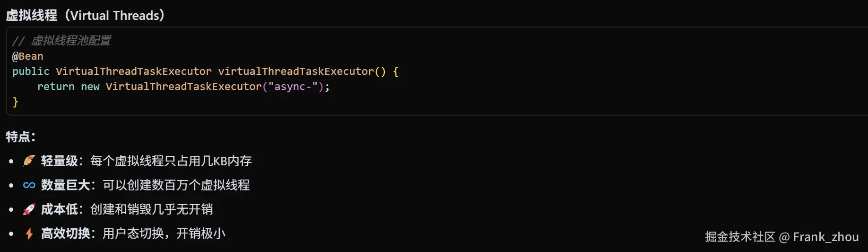Click the orange lightning bolt icon
Image resolution: width=868 pixels, height=252 pixels.
pyautogui.click(x=29, y=234)
